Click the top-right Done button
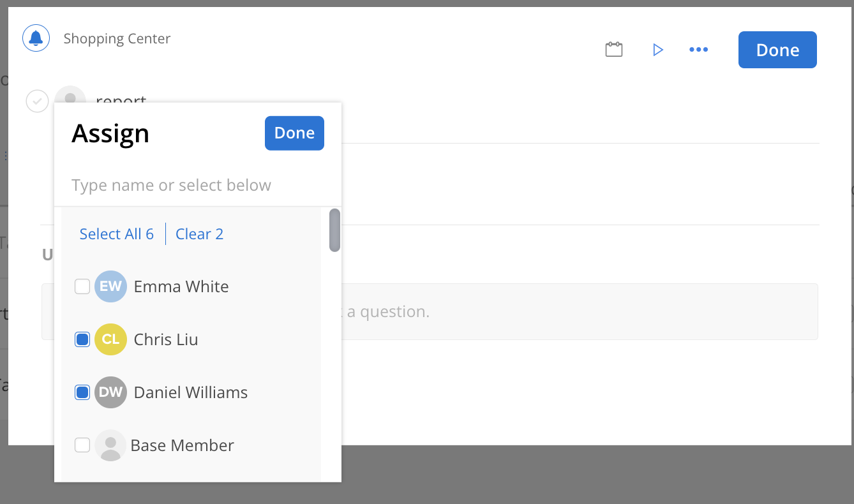This screenshot has height=504, width=854. point(777,49)
